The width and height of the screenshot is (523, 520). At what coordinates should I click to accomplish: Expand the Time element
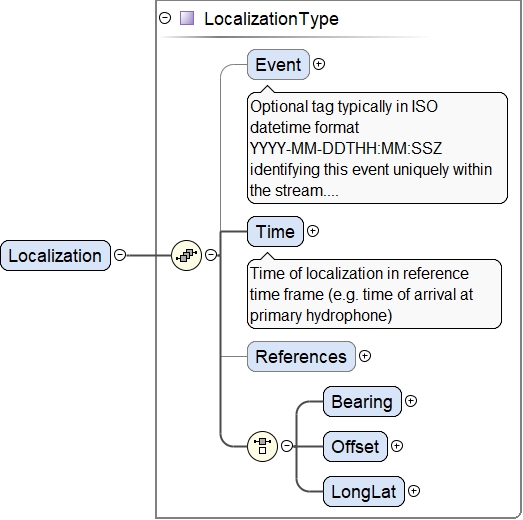coord(313,231)
